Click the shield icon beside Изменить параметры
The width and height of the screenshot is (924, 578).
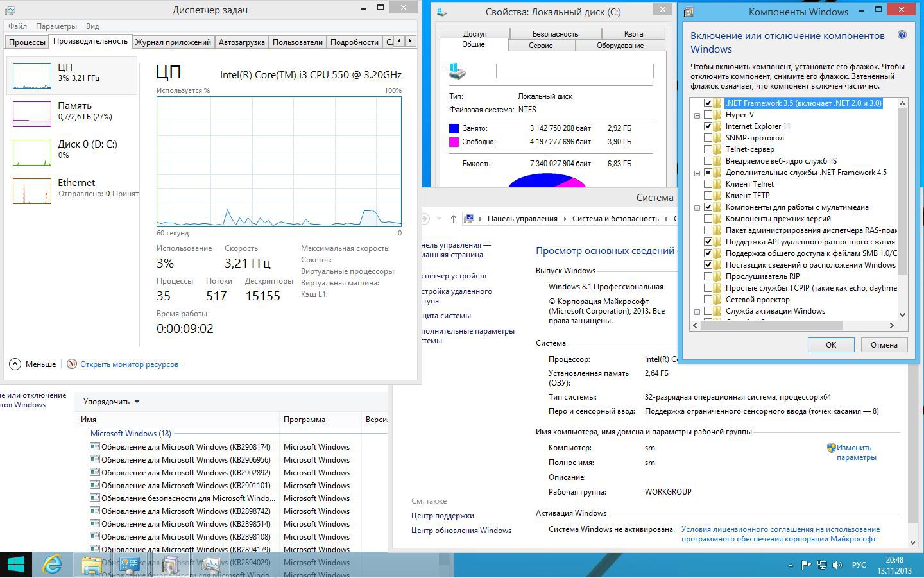tap(831, 448)
